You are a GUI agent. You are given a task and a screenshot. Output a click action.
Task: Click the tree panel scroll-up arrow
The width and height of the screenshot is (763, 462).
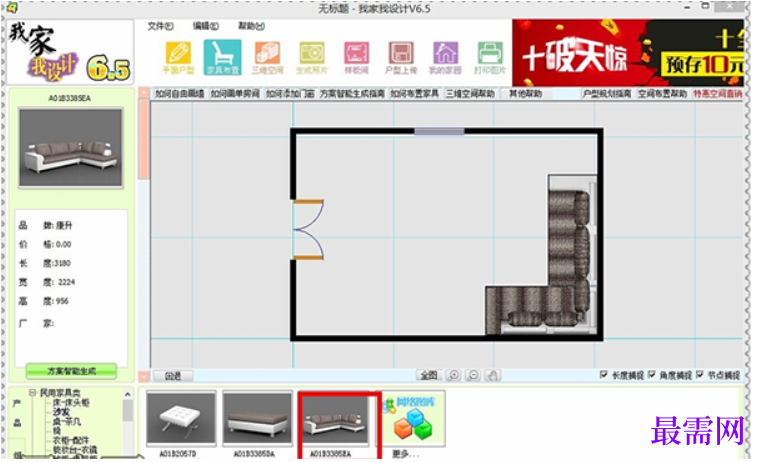point(127,394)
